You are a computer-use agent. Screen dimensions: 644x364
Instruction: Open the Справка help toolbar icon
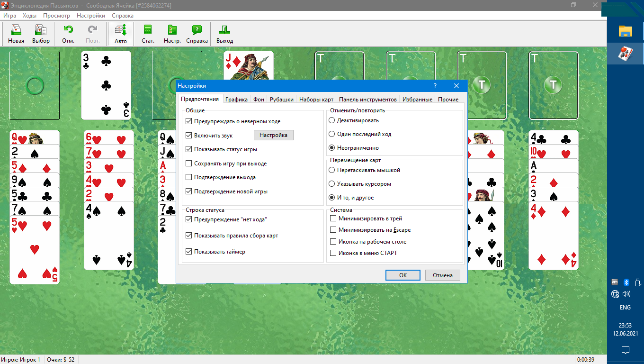197,34
